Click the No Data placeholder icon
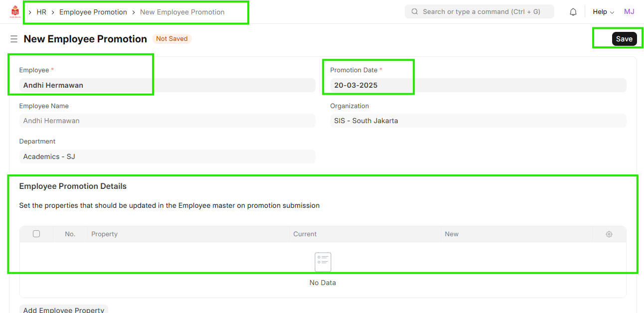 click(322, 262)
